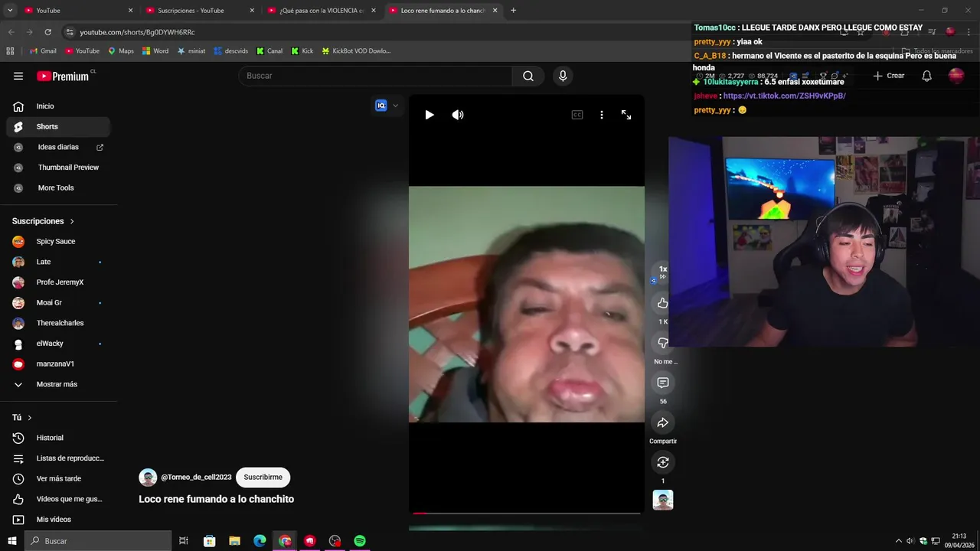Open Spotify from the taskbar

point(360,541)
